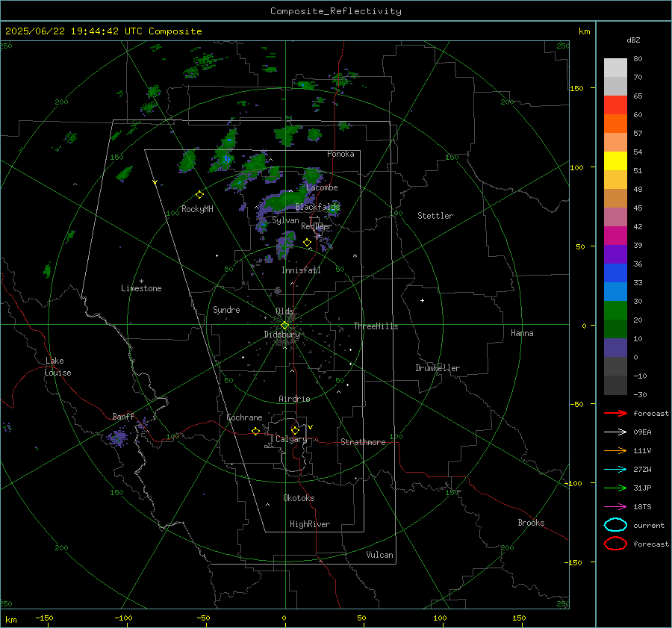Click the RedDeer city label
This screenshot has width=672, height=628.
[x=317, y=226]
